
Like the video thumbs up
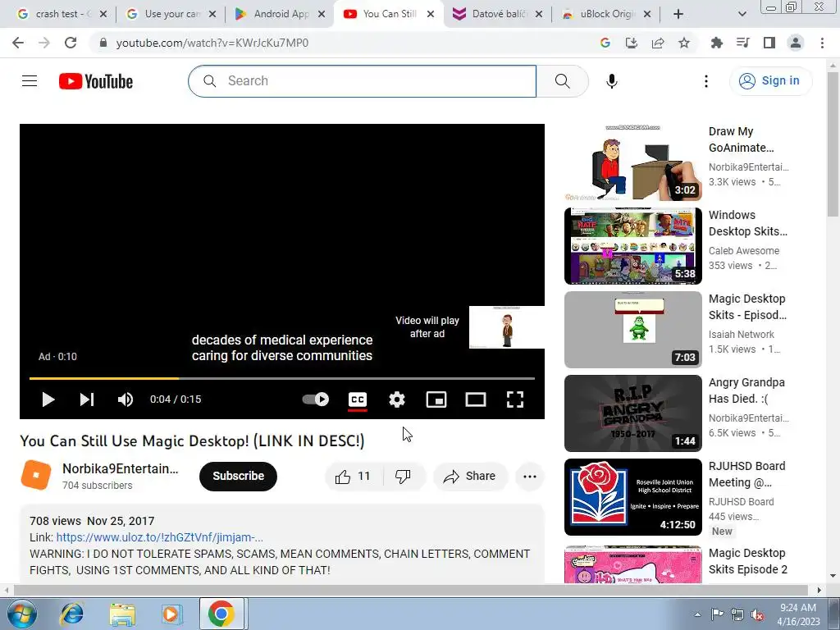(353, 477)
